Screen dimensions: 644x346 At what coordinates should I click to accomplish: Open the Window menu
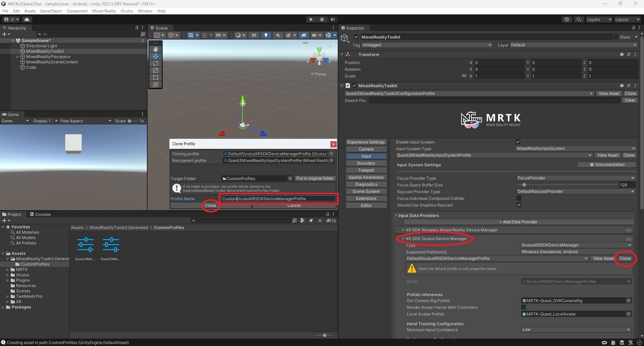pyautogui.click(x=145, y=11)
